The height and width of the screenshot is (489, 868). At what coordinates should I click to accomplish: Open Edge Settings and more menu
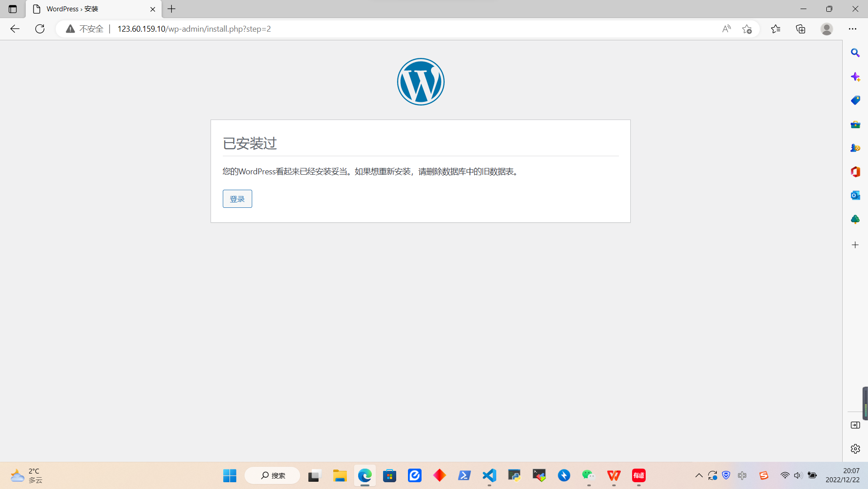(x=853, y=29)
